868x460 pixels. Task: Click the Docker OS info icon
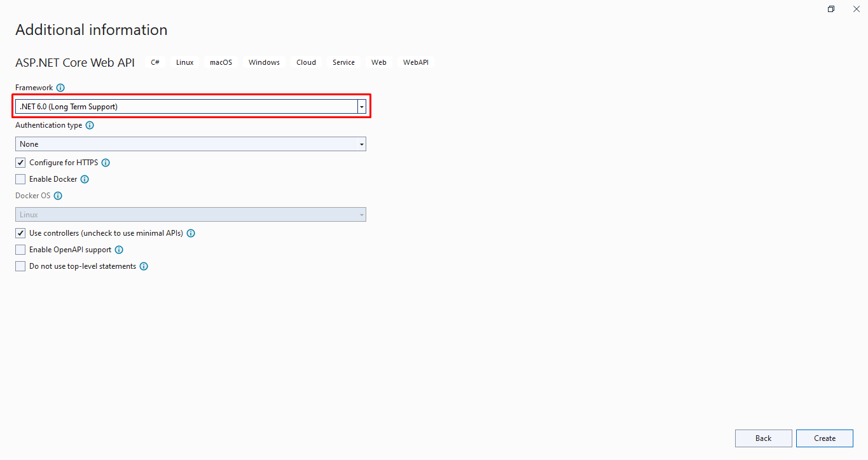(x=58, y=196)
